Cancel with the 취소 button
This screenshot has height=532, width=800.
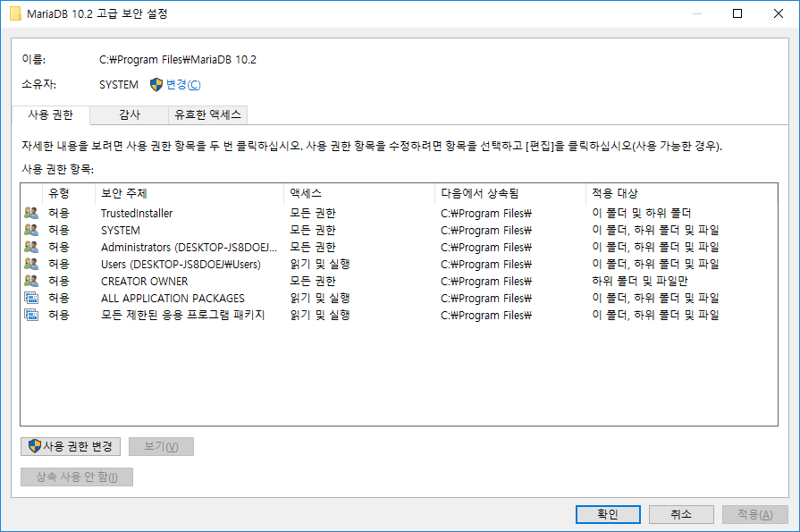681,514
